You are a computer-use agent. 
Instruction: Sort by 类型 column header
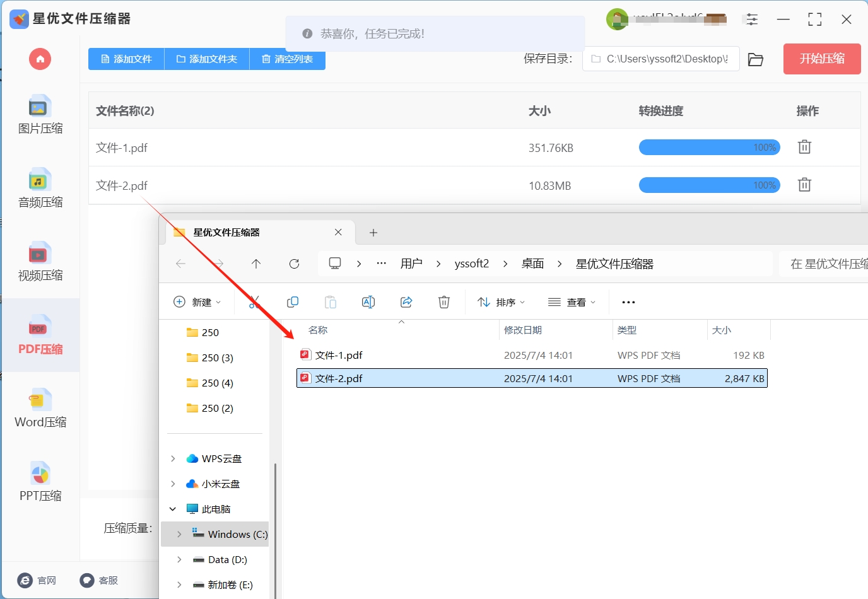(627, 330)
